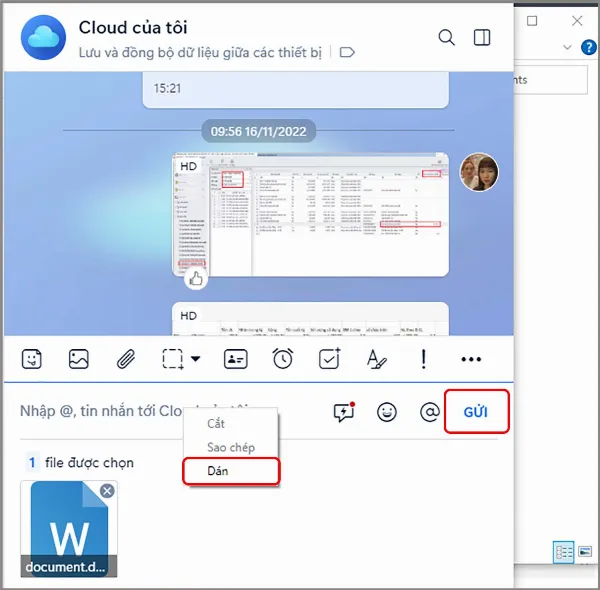600x590 pixels.
Task: Click the GỬI send button
Action: click(476, 411)
